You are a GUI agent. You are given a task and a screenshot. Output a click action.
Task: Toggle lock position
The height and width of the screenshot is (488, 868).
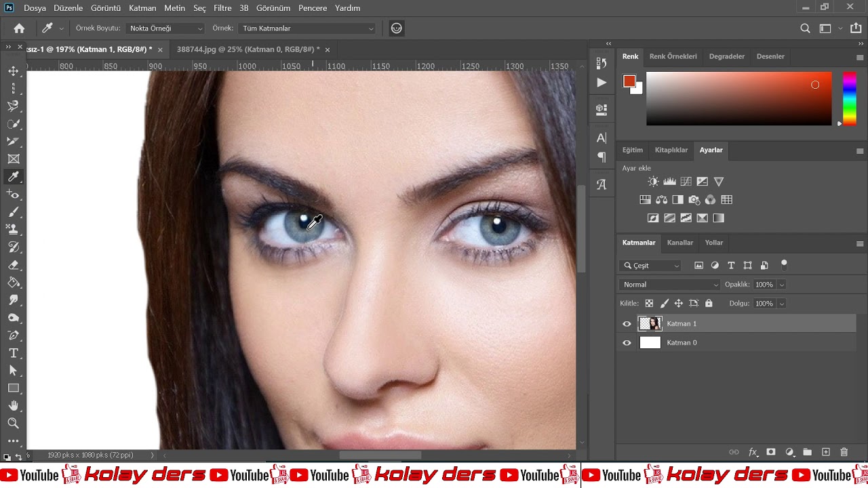coord(679,304)
